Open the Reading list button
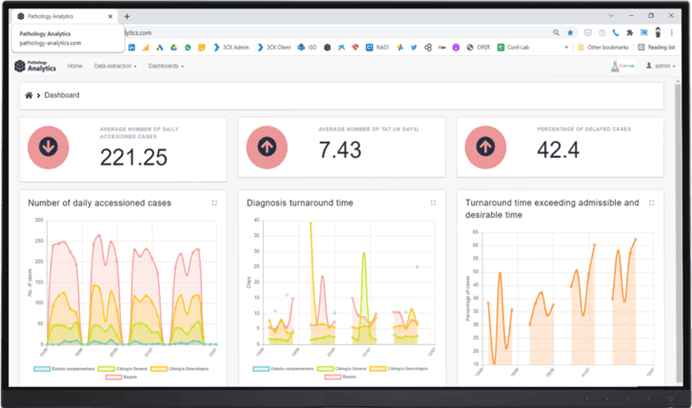The image size is (692, 408). pyautogui.click(x=656, y=47)
